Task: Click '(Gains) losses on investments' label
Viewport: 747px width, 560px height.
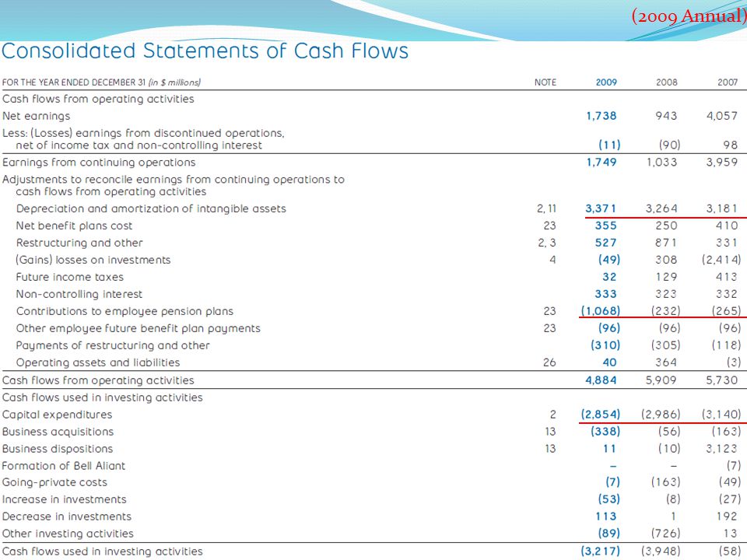Action: tap(93, 260)
